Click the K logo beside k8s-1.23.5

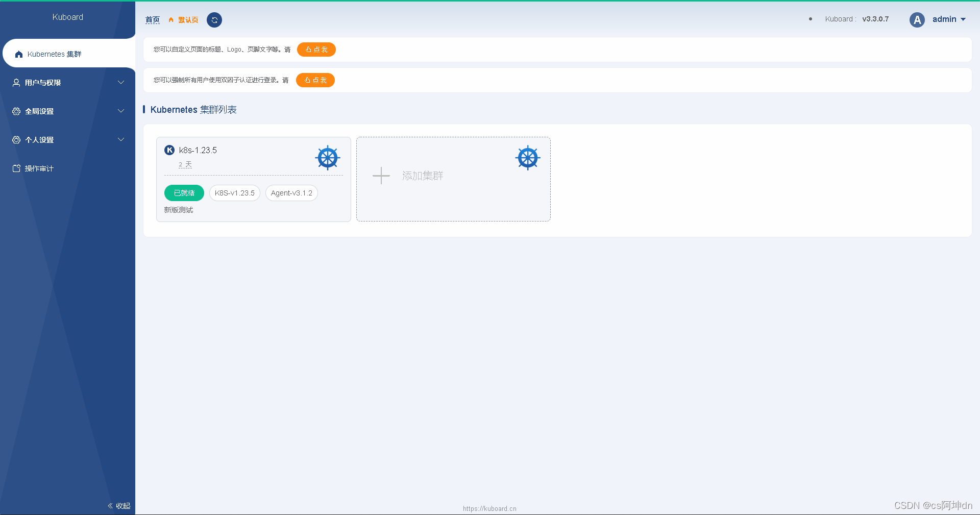pos(169,150)
